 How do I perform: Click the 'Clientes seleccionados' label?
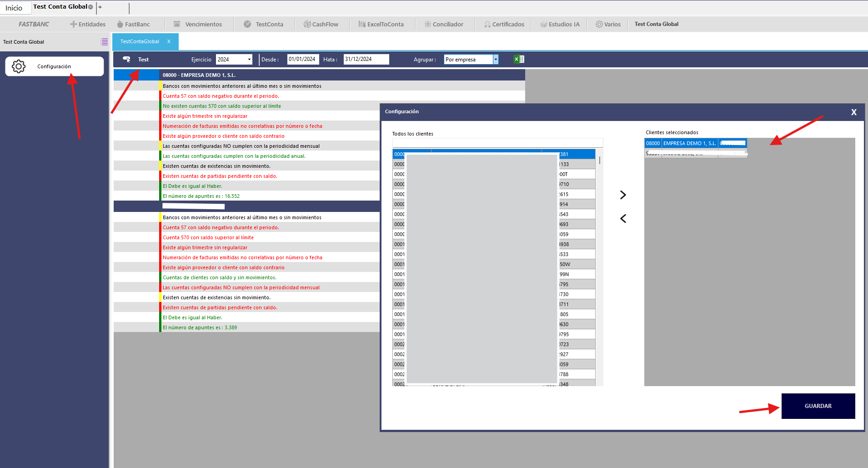click(672, 132)
